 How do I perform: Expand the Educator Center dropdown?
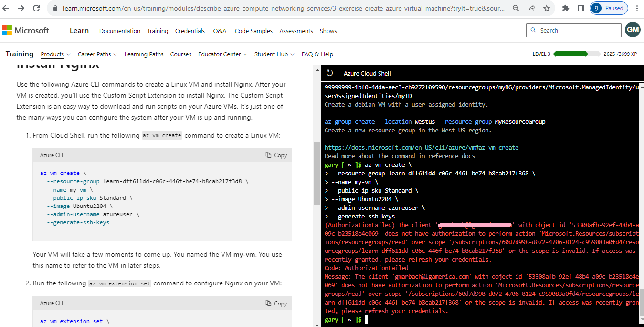click(x=222, y=54)
